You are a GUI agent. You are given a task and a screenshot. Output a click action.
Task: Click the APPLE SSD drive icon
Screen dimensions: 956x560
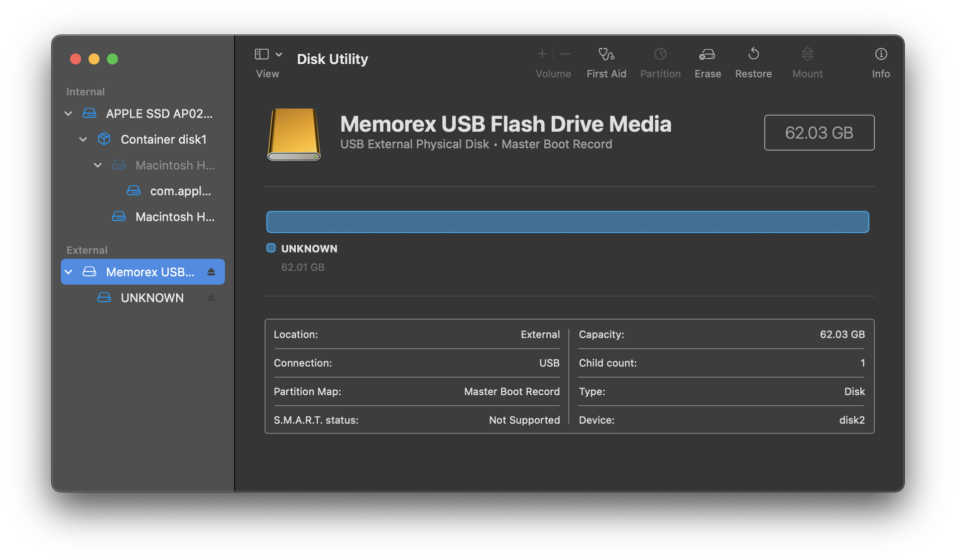coord(89,113)
